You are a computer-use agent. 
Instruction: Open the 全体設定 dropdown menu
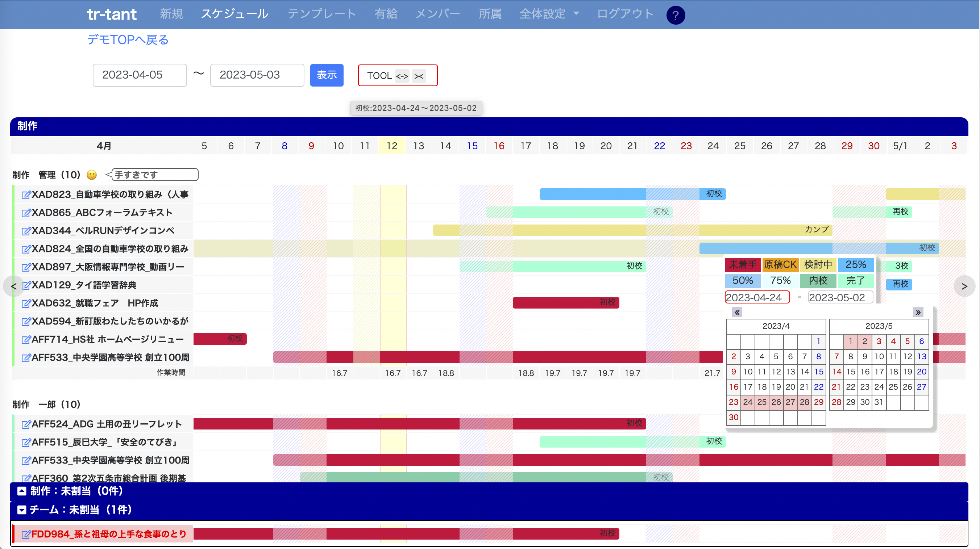(549, 14)
